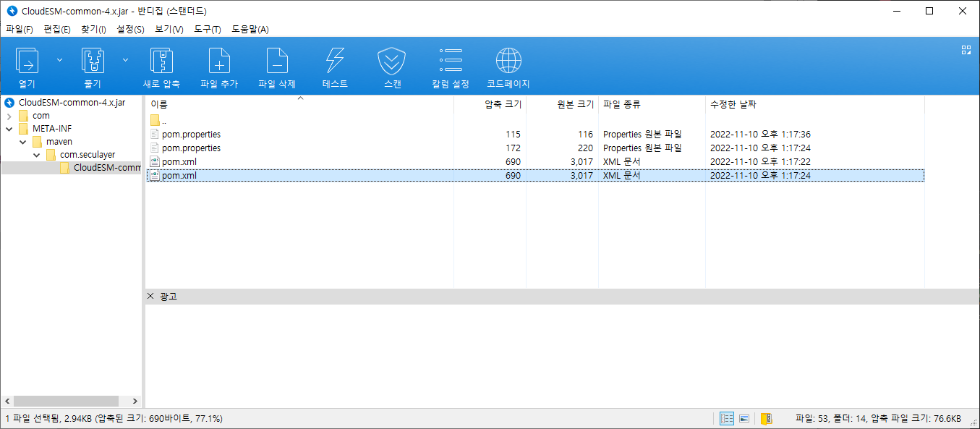The height and width of the screenshot is (429, 980).
Task: Click the 파일 삭제 toolbar icon
Action: point(277,61)
